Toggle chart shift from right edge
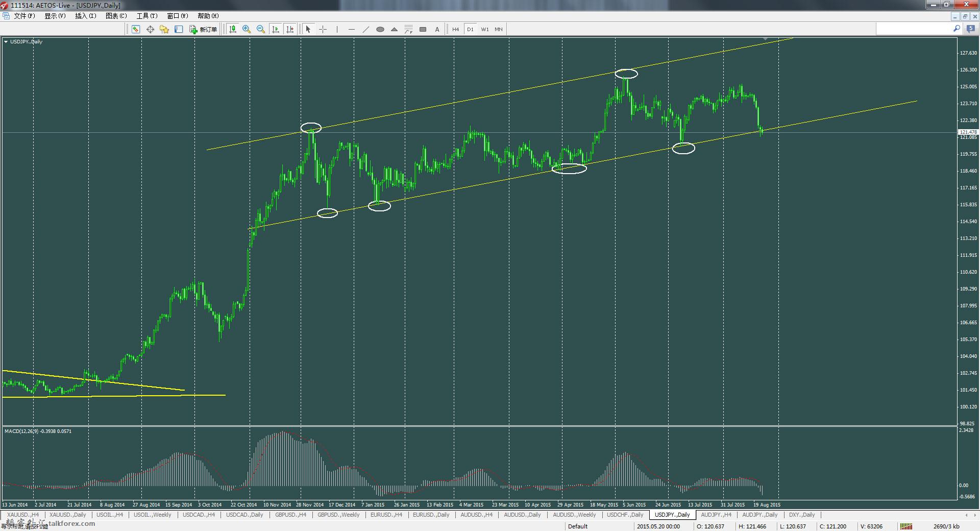 tap(290, 29)
